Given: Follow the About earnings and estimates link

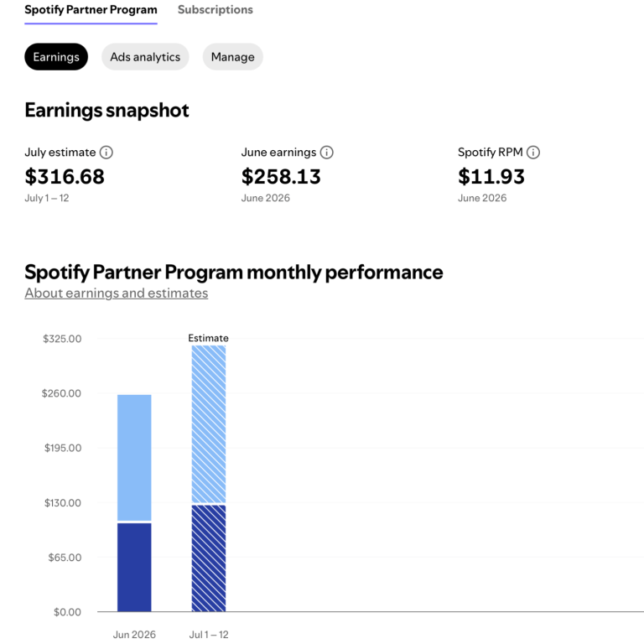Looking at the screenshot, I should coord(117,293).
